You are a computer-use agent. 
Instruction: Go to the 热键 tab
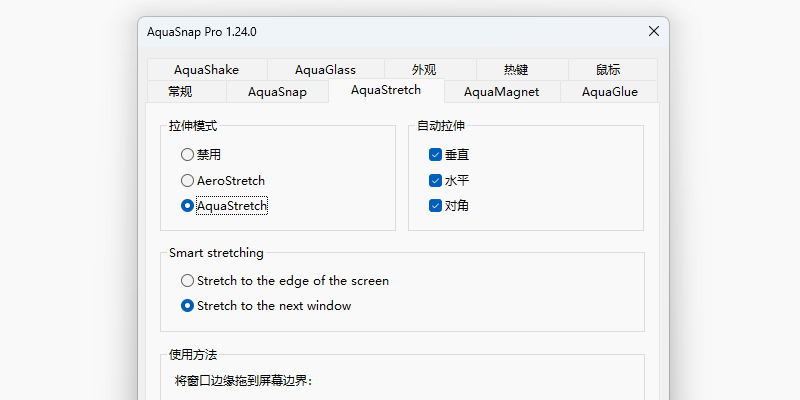(516, 70)
